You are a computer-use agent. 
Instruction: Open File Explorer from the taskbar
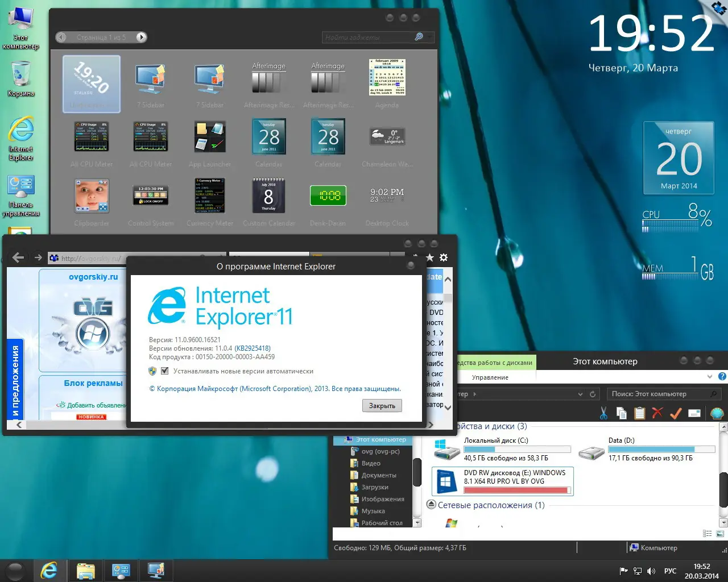click(85, 571)
